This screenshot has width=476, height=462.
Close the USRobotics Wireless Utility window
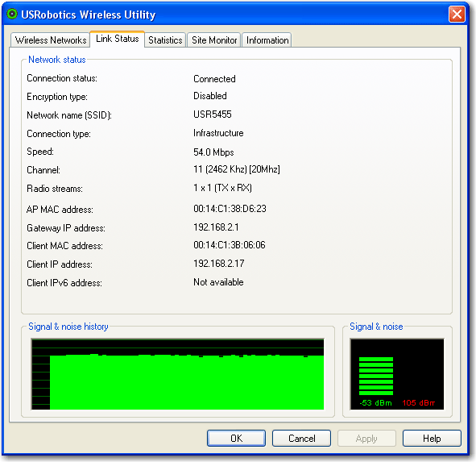click(x=457, y=15)
